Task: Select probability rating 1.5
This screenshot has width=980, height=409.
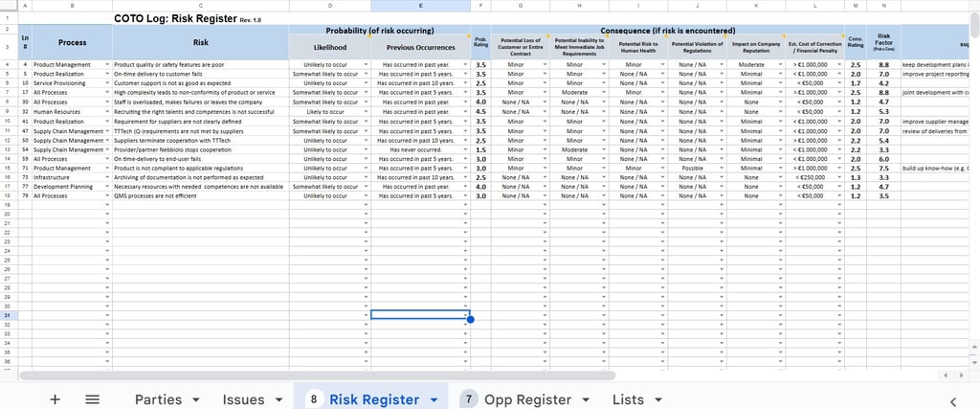Action: [x=480, y=150]
